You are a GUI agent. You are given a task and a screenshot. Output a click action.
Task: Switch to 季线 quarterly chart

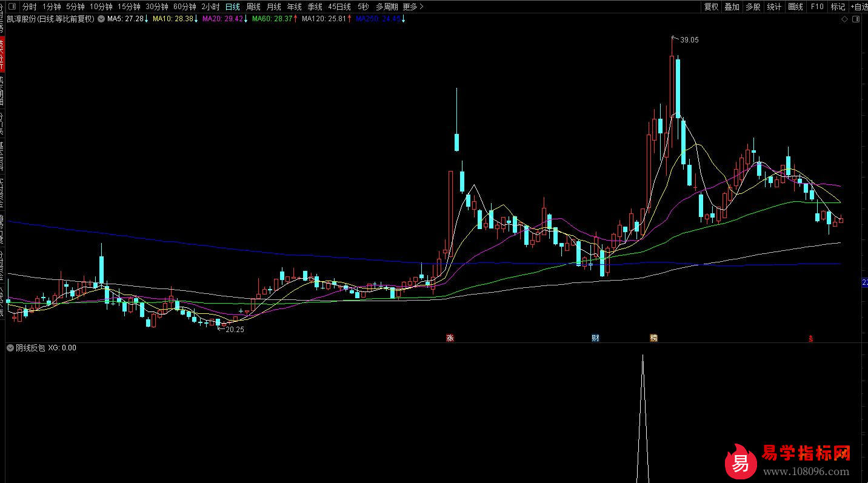[x=315, y=7]
